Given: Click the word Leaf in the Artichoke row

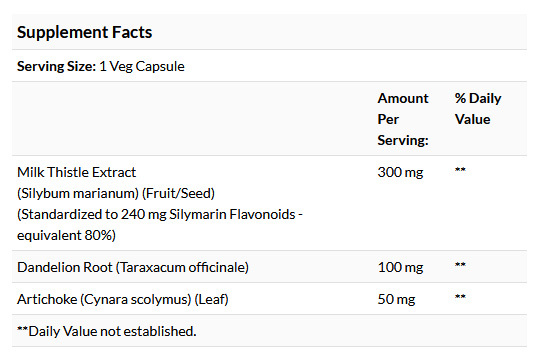Looking at the screenshot, I should [x=212, y=299].
